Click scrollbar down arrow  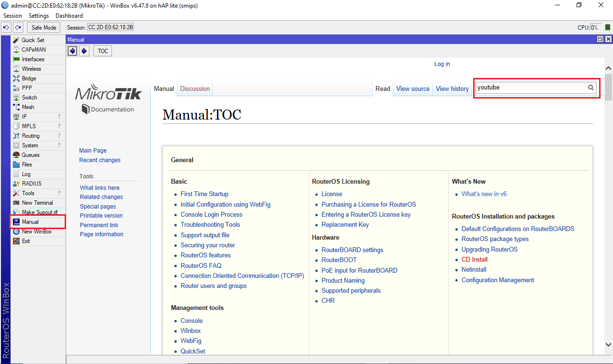609,344
